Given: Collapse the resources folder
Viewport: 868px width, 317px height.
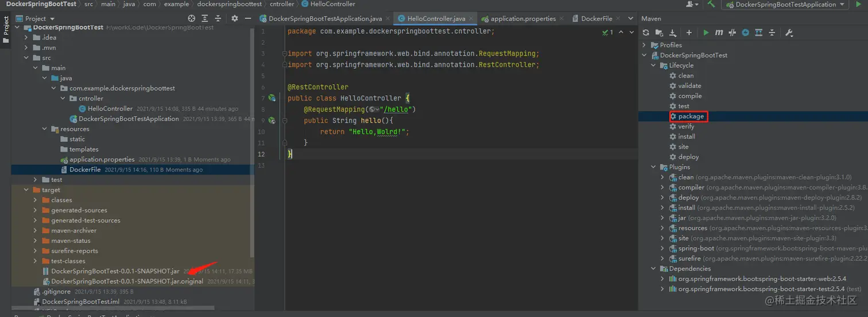Looking at the screenshot, I should click(45, 129).
